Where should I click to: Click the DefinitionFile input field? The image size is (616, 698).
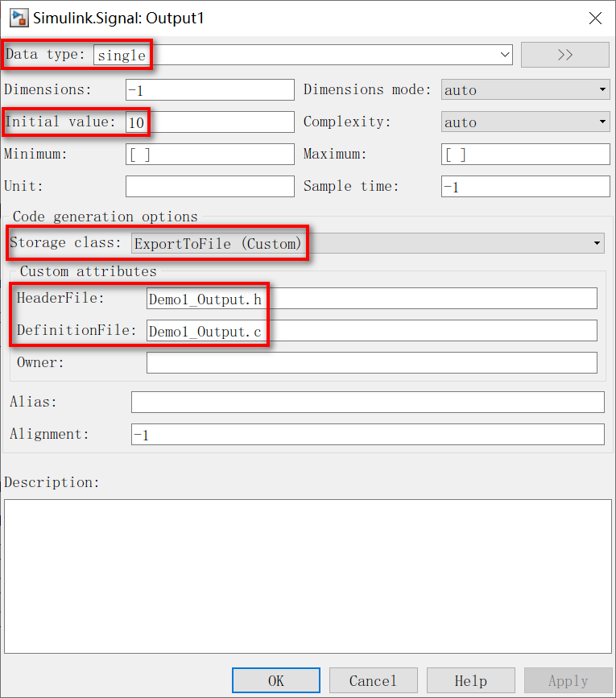click(372, 330)
